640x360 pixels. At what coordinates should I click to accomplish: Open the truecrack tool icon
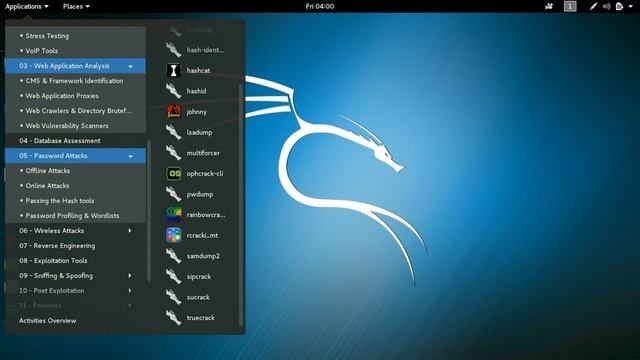pos(173,318)
